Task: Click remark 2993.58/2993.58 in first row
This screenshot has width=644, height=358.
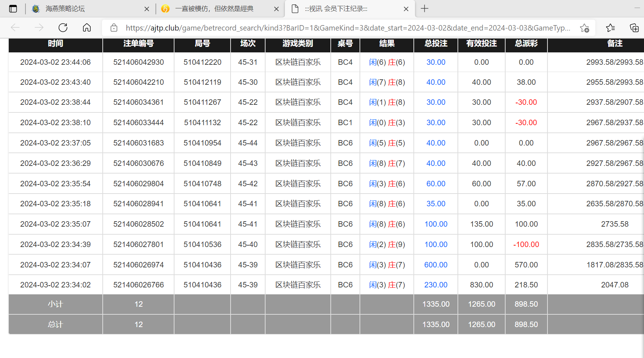Action: click(x=614, y=62)
